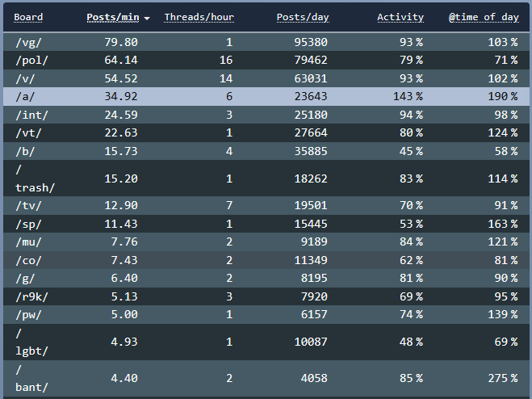The image size is (532, 399).
Task: Toggle sort arrow next to Posts/min
Action: pyautogui.click(x=146, y=18)
